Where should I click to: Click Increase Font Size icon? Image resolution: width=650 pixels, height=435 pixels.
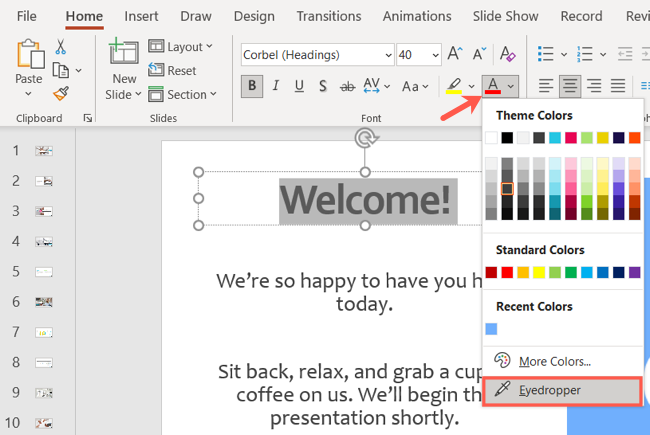(x=455, y=54)
